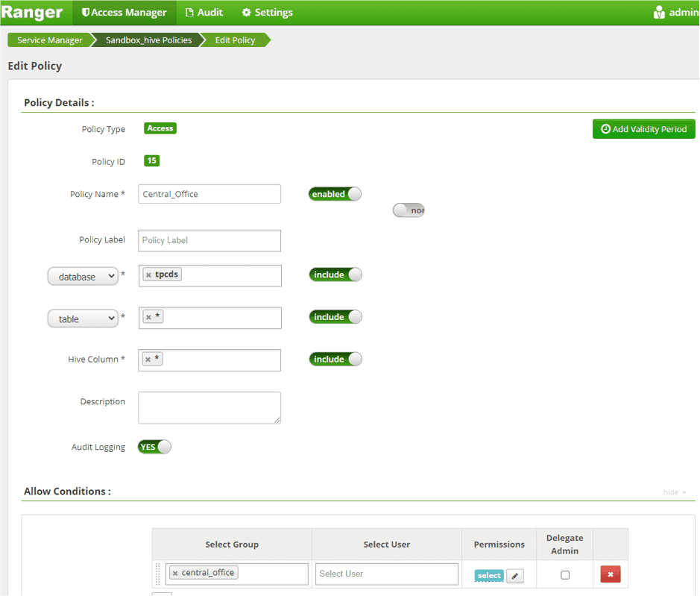Click the Select Group input box
The width and height of the screenshot is (700, 596).
(236, 574)
